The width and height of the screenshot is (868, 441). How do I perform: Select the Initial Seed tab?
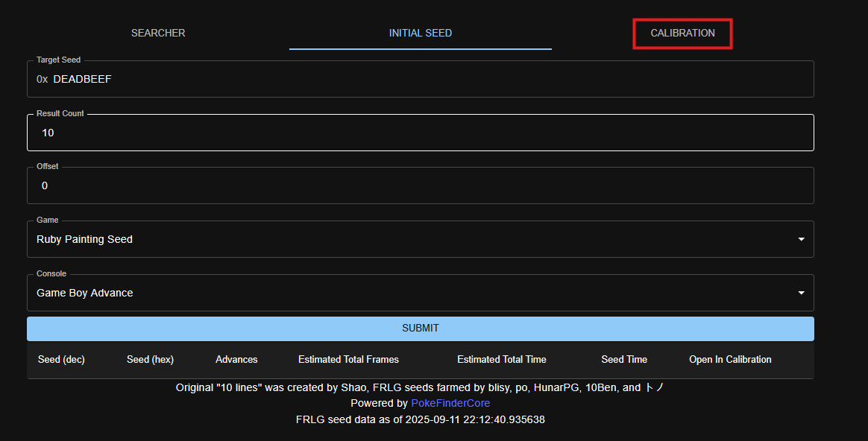point(420,33)
